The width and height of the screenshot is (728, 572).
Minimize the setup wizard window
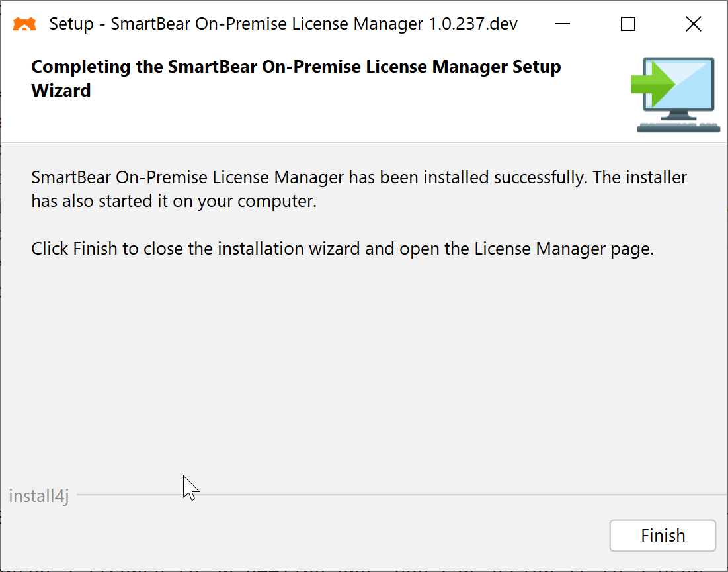[x=562, y=24]
